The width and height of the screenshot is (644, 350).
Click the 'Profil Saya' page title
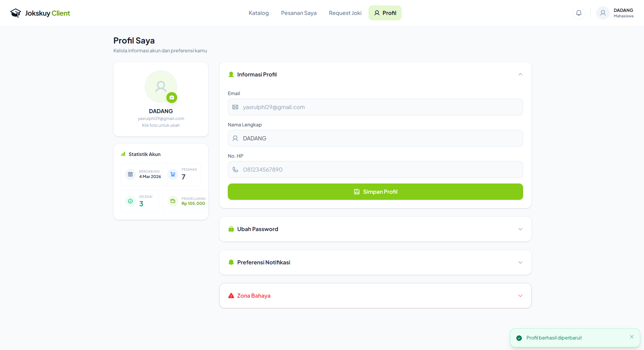[x=134, y=40]
